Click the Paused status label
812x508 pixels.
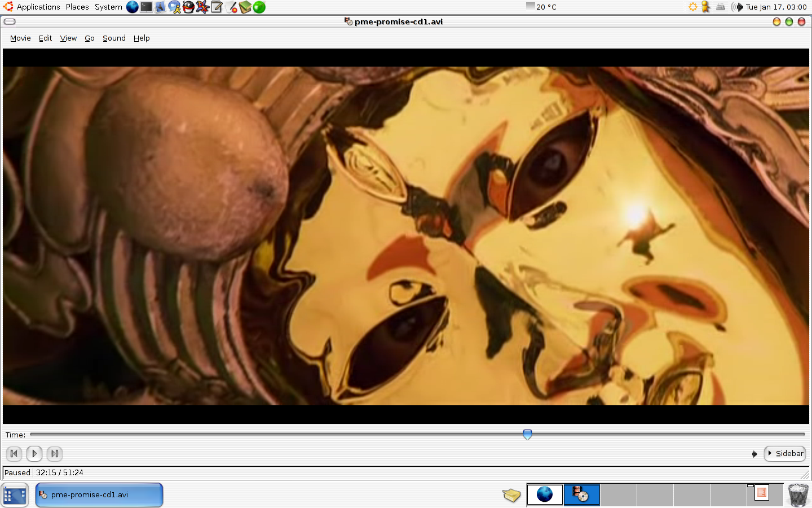click(x=17, y=472)
